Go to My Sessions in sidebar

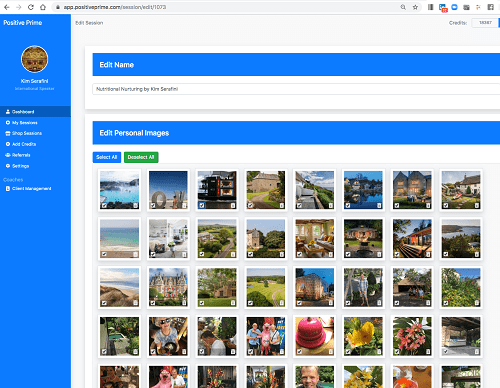coord(22,123)
